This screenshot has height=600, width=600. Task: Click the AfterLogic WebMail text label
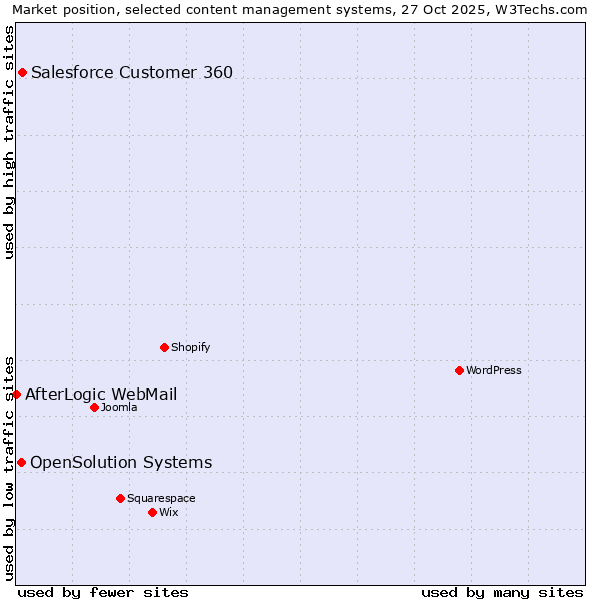(x=101, y=394)
